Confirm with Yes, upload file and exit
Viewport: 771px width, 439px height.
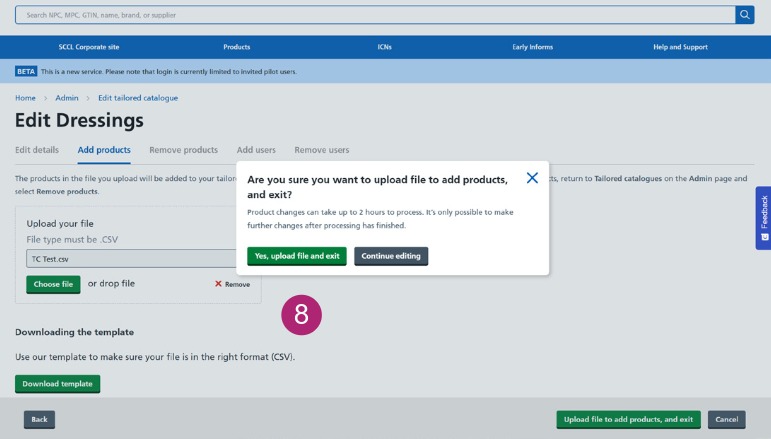tap(297, 256)
